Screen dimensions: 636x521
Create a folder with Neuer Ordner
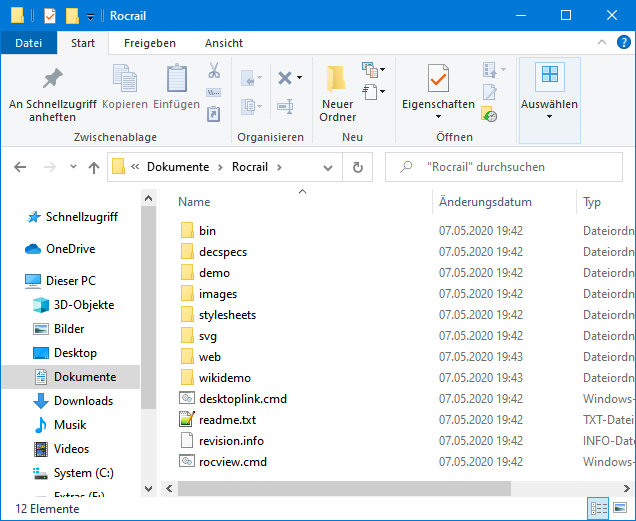(x=337, y=93)
